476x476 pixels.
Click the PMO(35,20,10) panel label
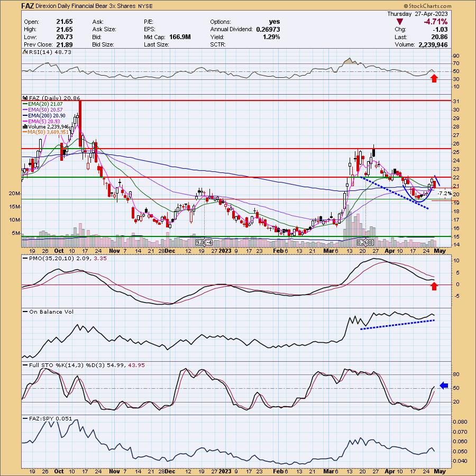coord(68,258)
